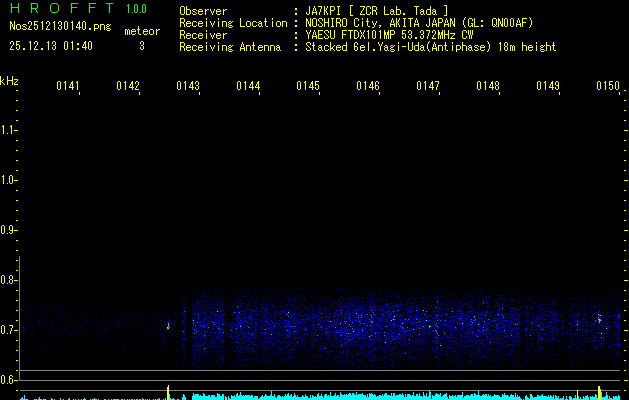629x400 pixels.
Task: Click the green 1.0.0 version number
Action: click(136, 10)
